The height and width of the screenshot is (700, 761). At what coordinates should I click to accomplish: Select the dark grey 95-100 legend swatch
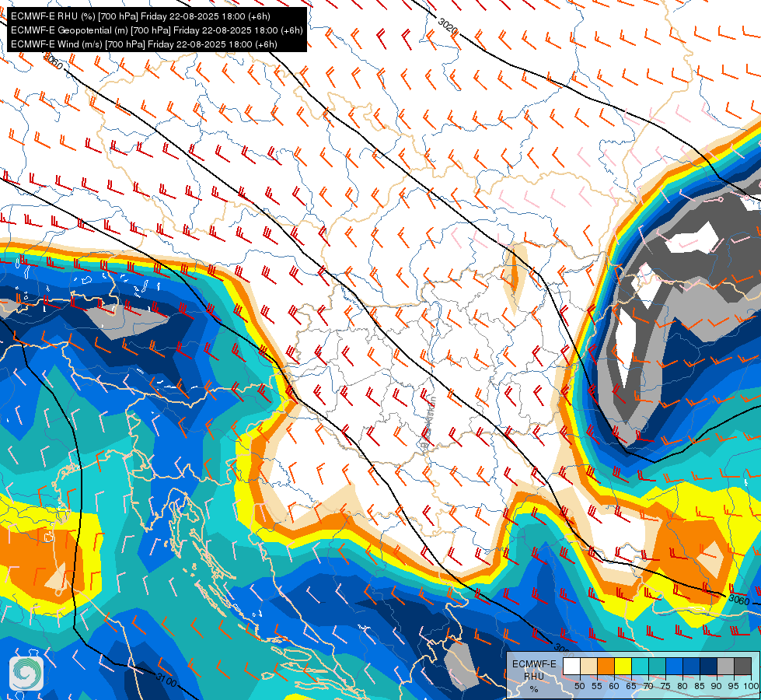(743, 666)
